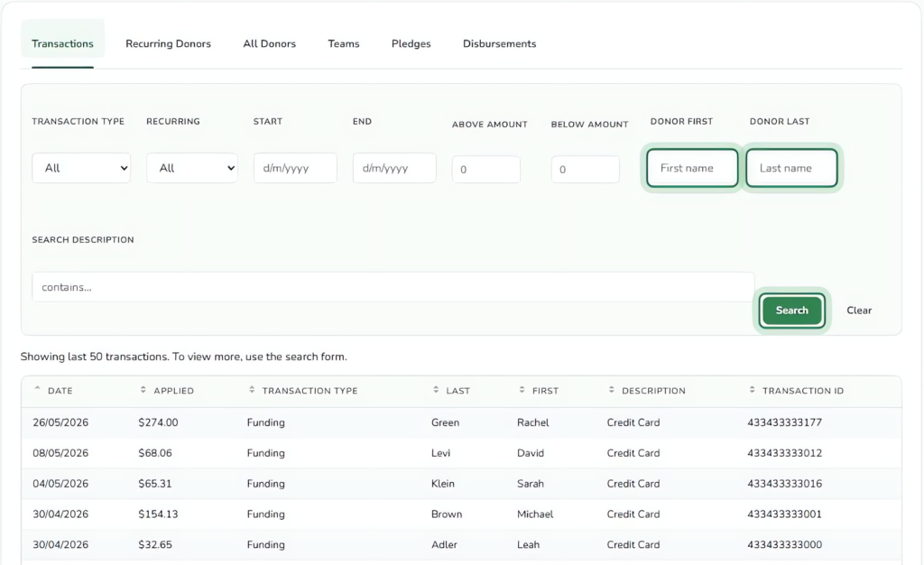Click last name Adler
Viewport: 924px width, 565px height.
click(x=444, y=545)
